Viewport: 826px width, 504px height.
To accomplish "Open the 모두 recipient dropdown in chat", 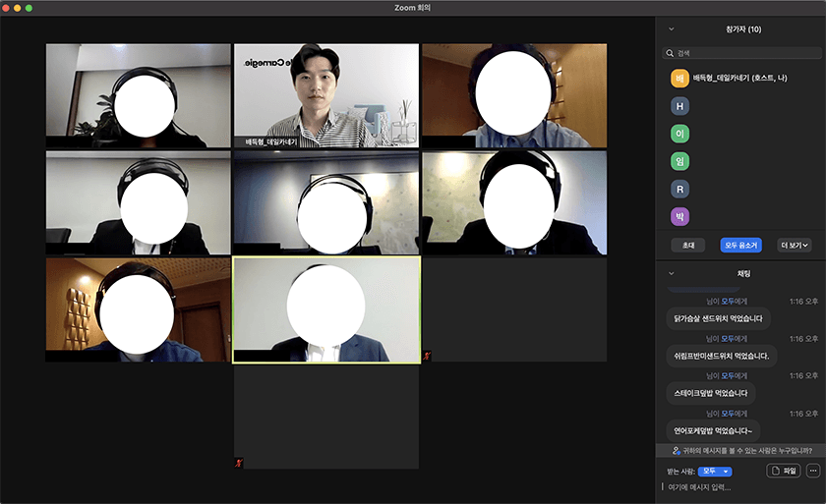I will [x=715, y=472].
